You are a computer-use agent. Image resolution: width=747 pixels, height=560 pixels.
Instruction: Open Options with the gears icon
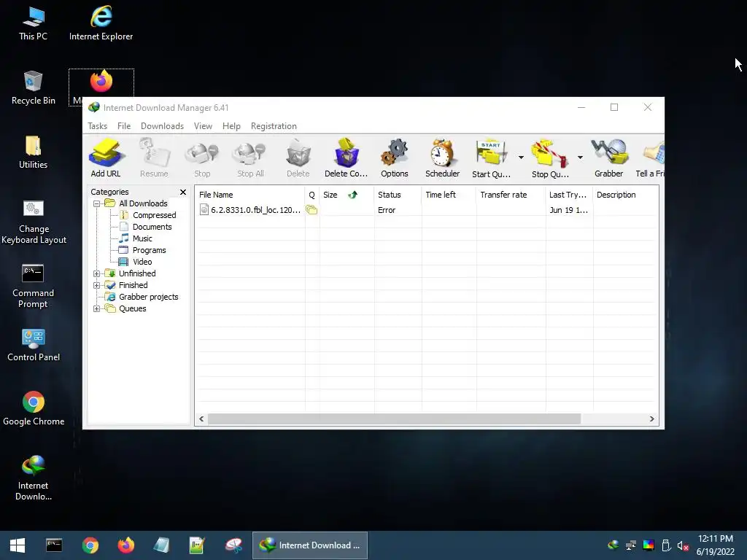click(395, 158)
